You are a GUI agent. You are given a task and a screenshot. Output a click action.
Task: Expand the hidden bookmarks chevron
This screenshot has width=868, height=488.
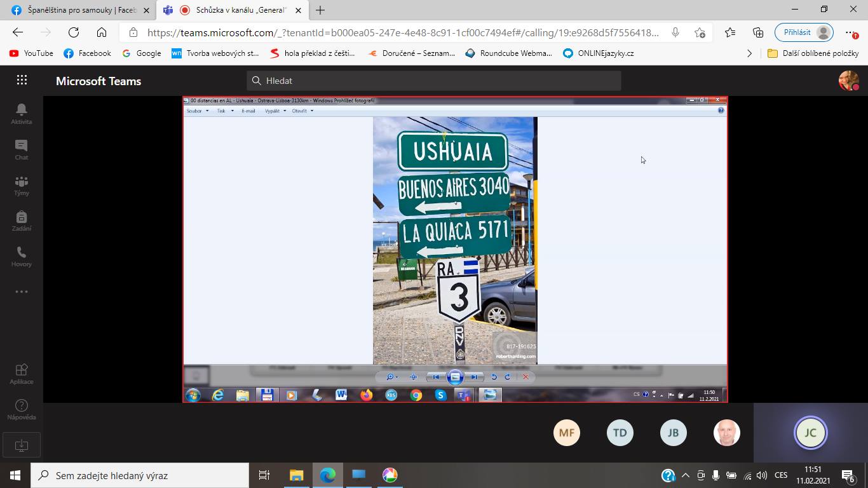749,53
